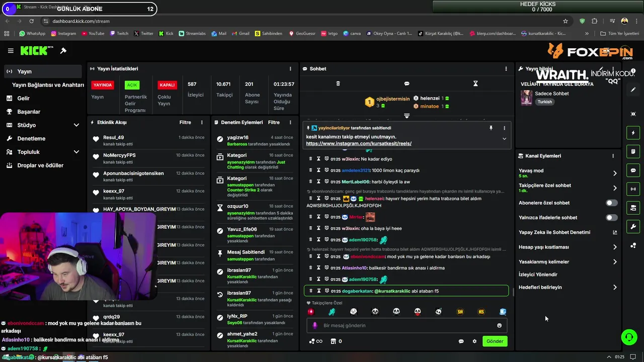The image size is (644, 362).
Task: Open the emoji picker in message box
Action: coord(499,325)
